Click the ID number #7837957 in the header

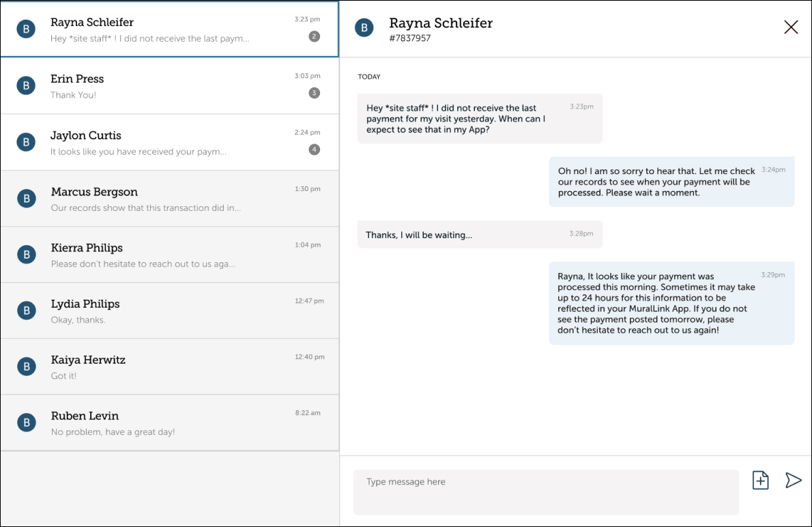409,39
